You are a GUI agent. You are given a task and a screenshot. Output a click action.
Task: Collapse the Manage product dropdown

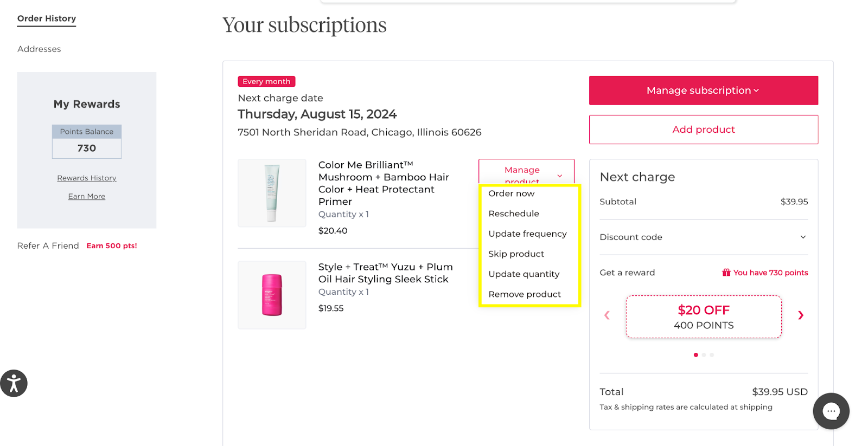pos(526,172)
